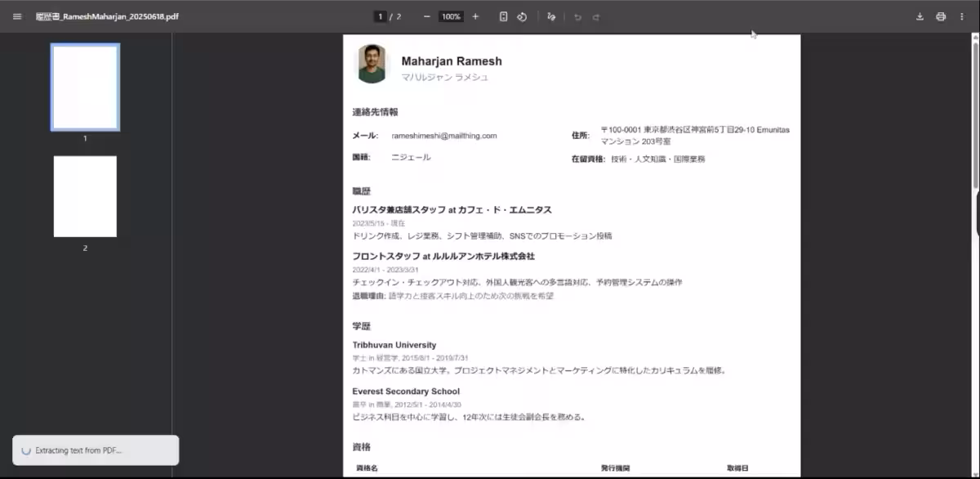Print the resume document
The height and width of the screenshot is (479, 980).
pyautogui.click(x=941, y=16)
